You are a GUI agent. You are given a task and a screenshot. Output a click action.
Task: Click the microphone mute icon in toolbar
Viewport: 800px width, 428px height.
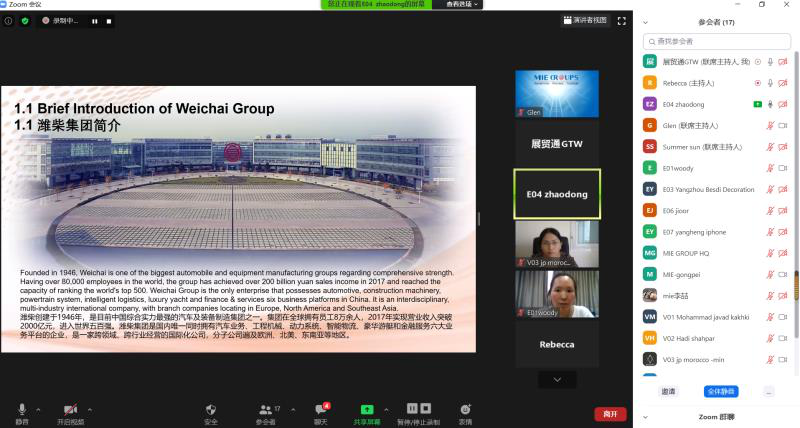(x=22, y=409)
